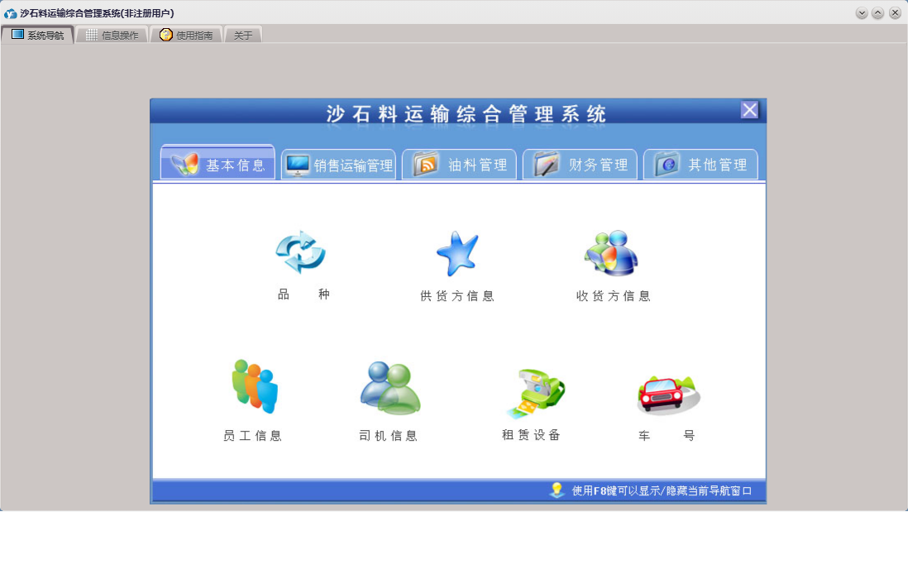
Task: Click the 租赁设备 text label
Action: 531,435
